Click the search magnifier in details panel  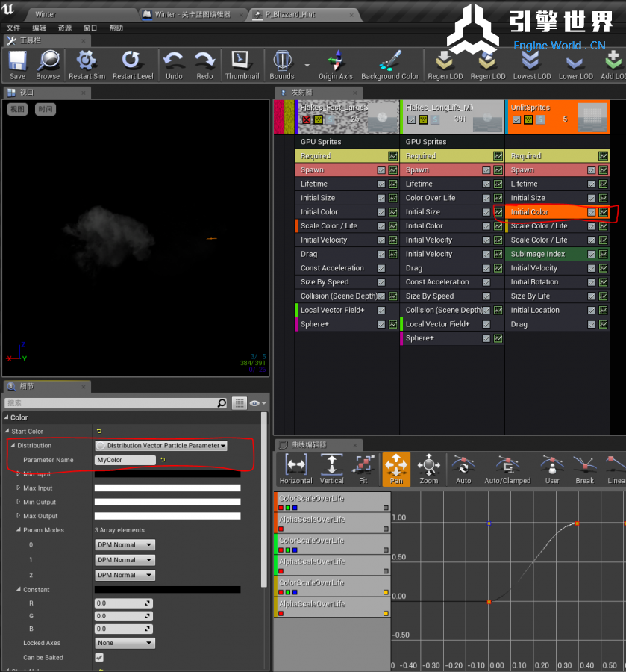pyautogui.click(x=222, y=403)
